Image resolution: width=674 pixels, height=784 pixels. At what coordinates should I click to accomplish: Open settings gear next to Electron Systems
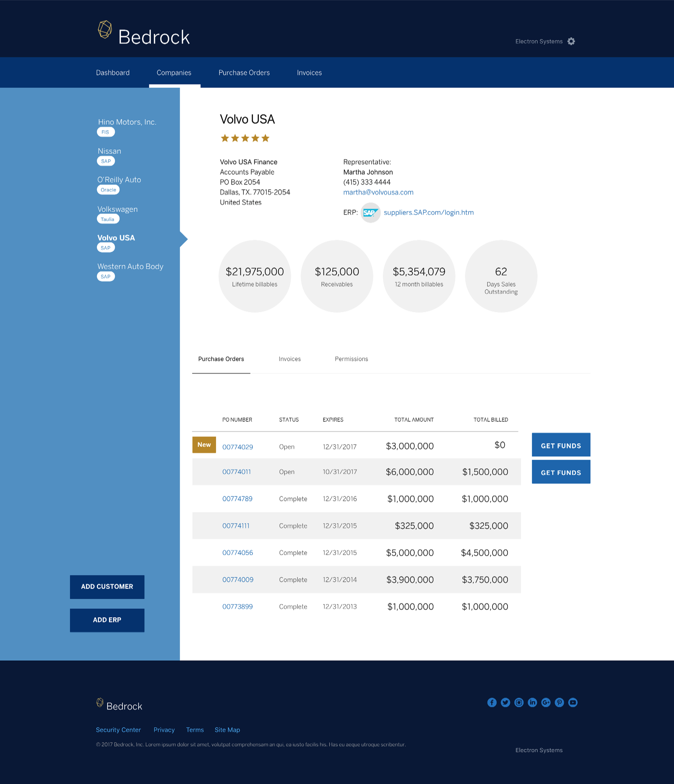click(571, 41)
